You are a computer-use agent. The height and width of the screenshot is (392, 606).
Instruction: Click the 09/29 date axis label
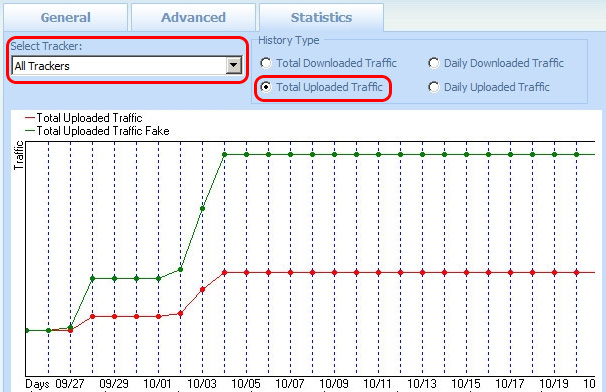114,384
